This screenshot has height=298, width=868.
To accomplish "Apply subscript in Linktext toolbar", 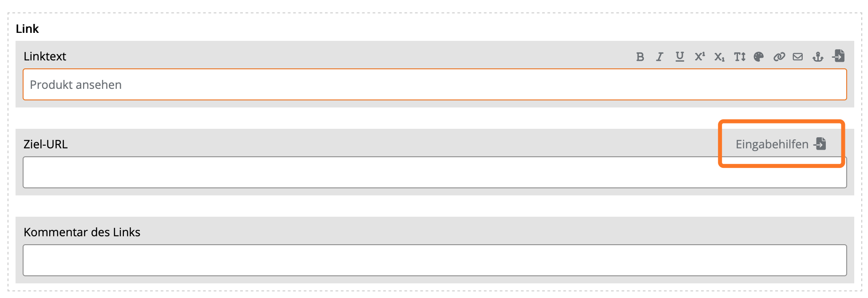I will (719, 57).
